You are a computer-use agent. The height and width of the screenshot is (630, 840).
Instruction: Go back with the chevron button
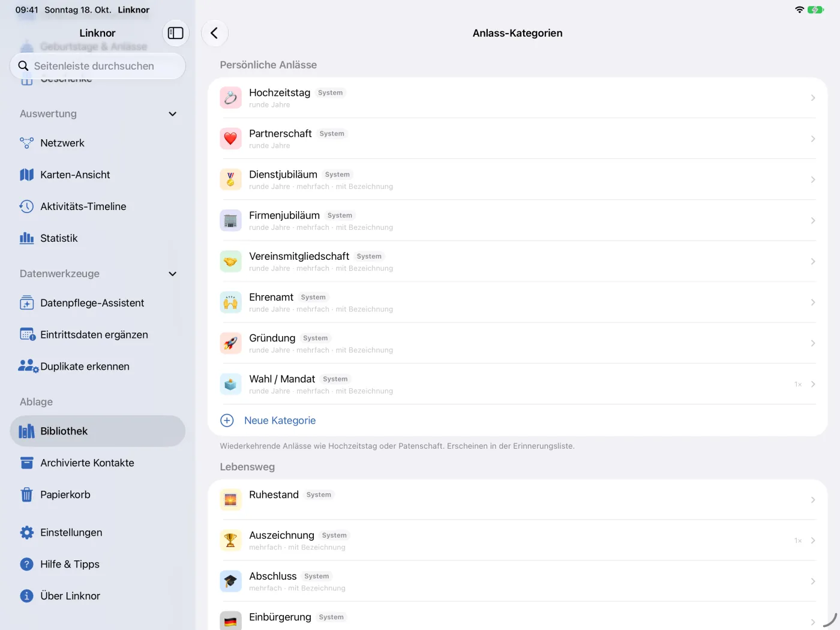[214, 33]
